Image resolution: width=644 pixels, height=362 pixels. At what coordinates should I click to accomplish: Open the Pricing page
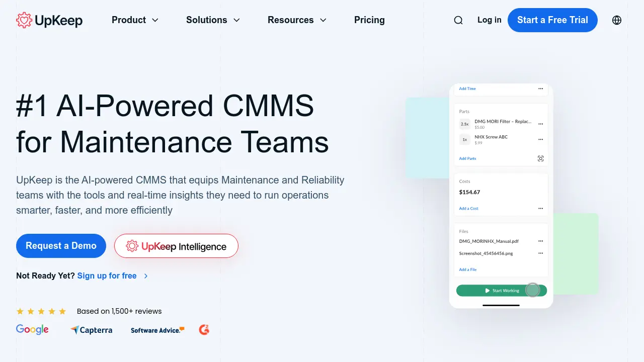[x=369, y=20]
